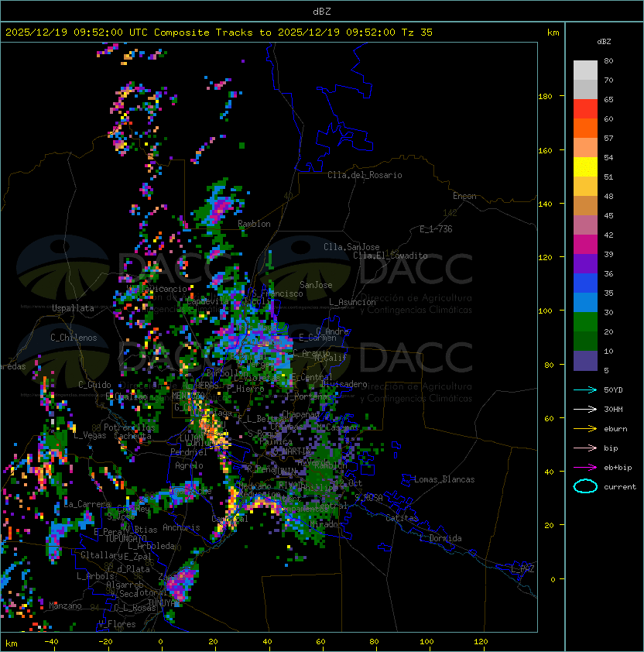The width and height of the screenshot is (644, 652).
Task: Click the L_PAZ label
Action: [522, 569]
